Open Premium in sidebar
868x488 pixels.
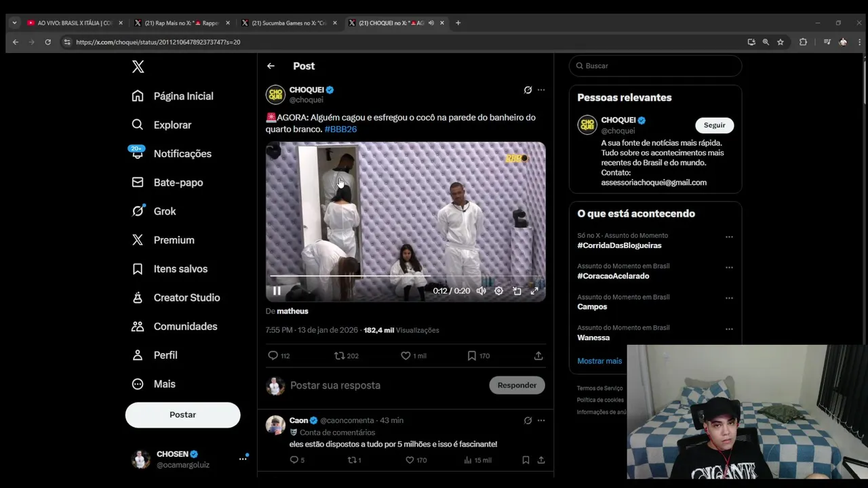pos(163,240)
